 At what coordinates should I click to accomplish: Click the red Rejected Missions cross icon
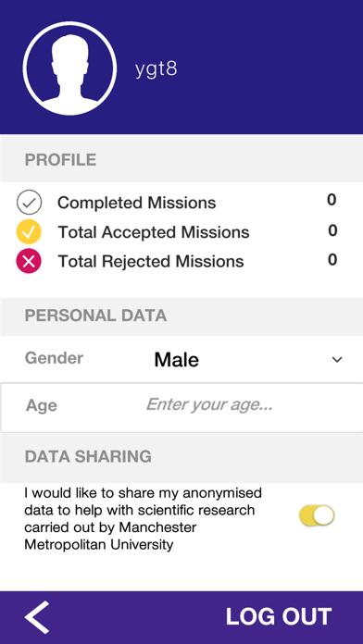click(x=29, y=261)
